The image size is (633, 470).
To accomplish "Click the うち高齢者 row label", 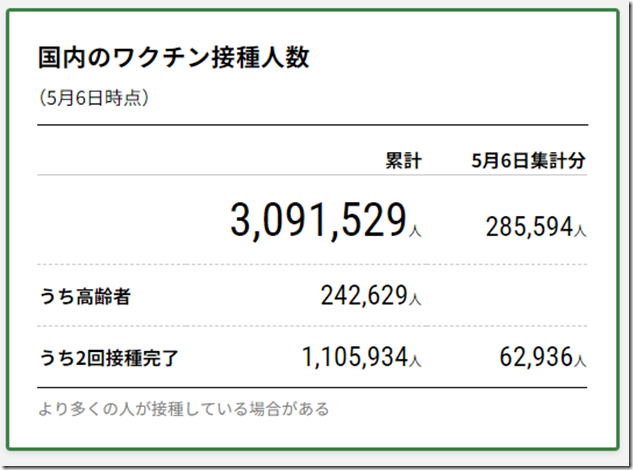I will click(86, 297).
